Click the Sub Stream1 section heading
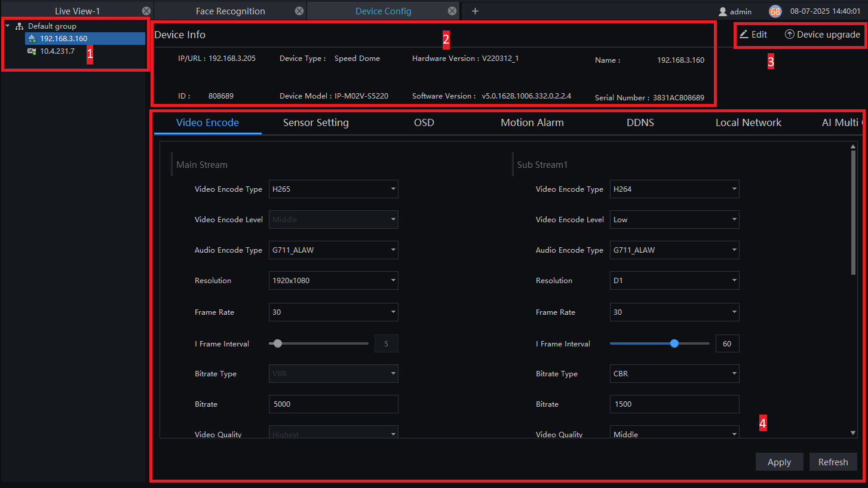This screenshot has height=488, width=868. point(542,165)
